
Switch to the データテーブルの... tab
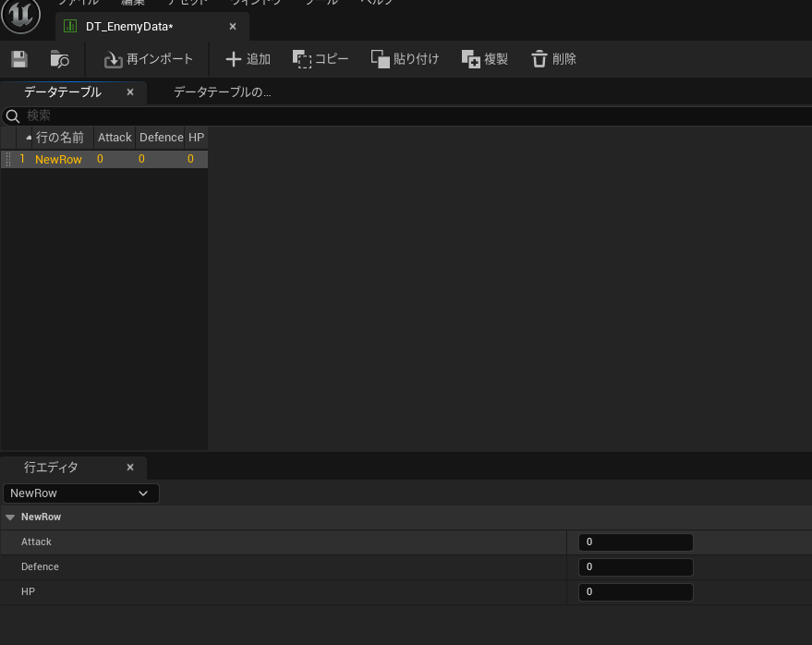point(222,91)
